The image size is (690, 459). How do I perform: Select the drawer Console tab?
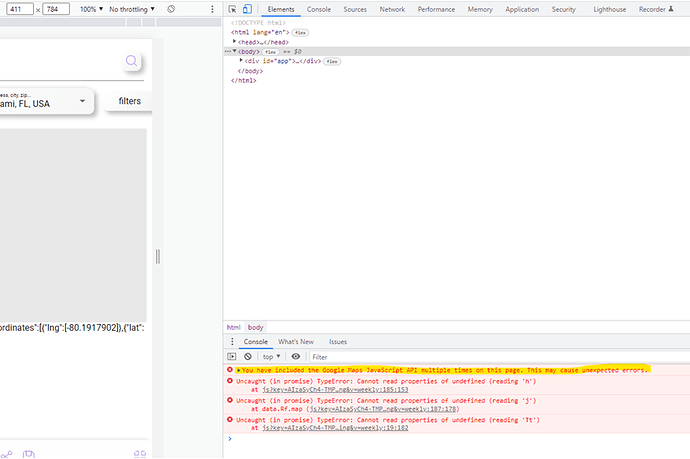(256, 341)
